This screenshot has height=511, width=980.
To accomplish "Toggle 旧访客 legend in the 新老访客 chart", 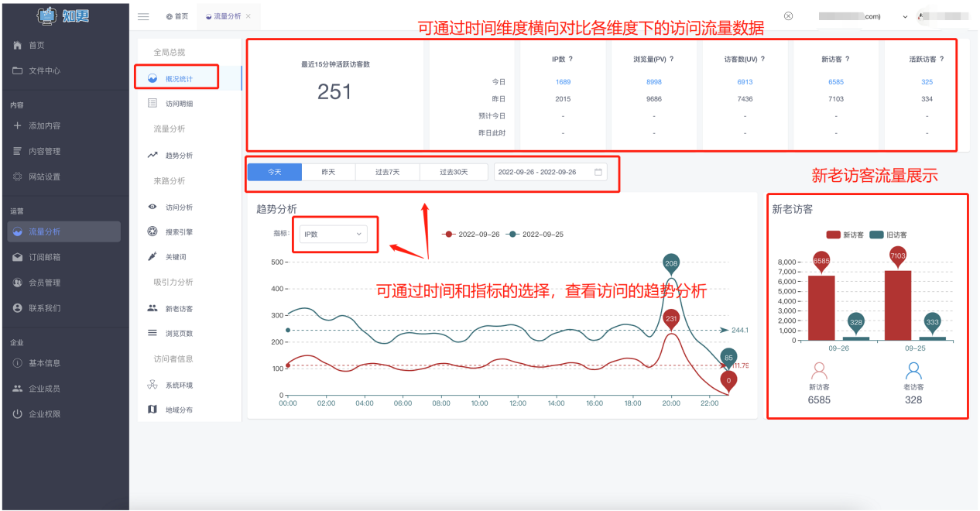I will [x=888, y=235].
